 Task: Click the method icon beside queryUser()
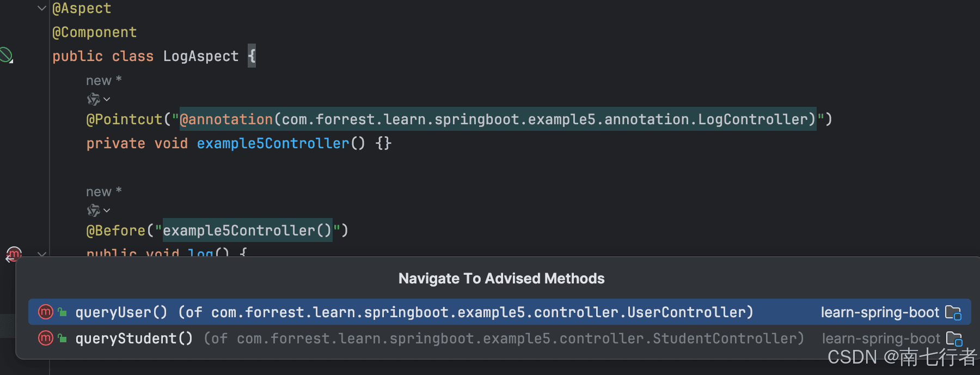(x=46, y=312)
